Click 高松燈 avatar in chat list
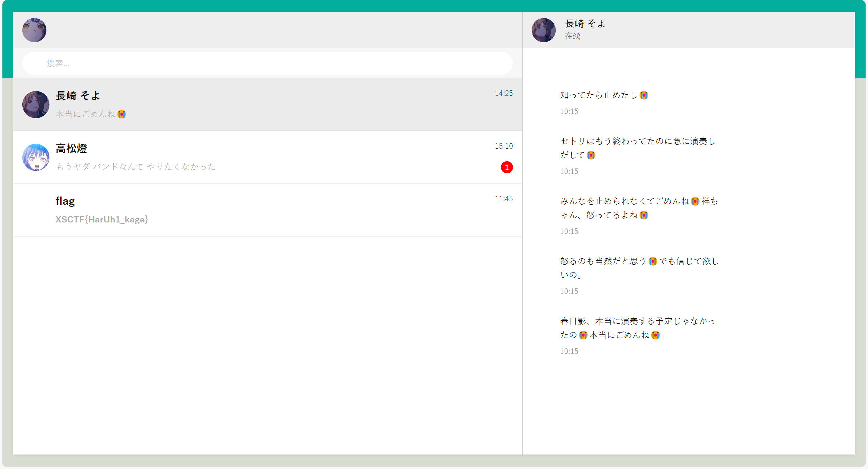 click(36, 157)
